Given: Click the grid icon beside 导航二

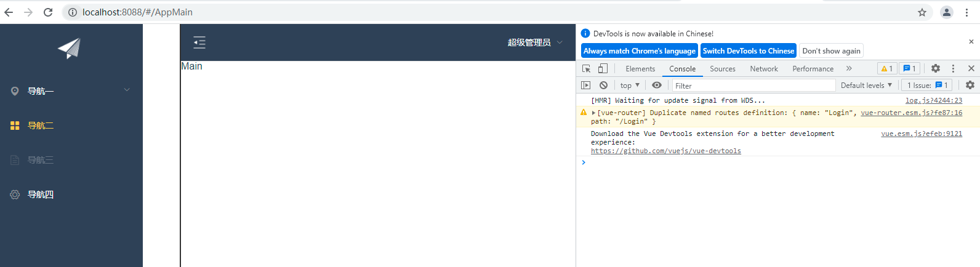Looking at the screenshot, I should coord(15,126).
